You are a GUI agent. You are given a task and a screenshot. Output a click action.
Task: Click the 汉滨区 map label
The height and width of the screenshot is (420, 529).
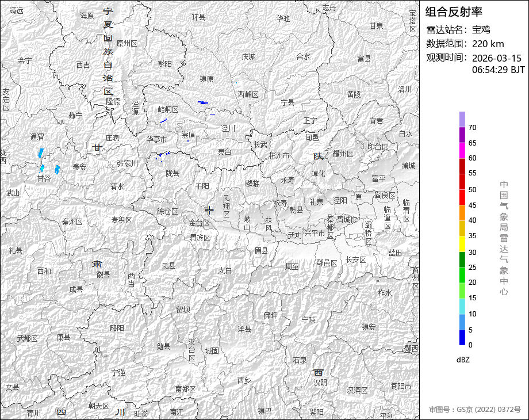(x=357, y=390)
